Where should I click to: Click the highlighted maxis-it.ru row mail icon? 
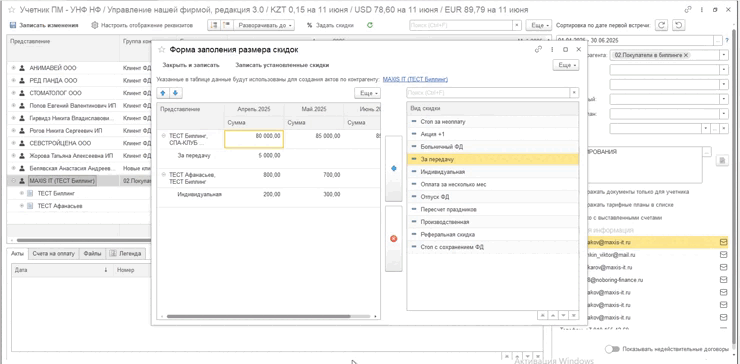[723, 242]
